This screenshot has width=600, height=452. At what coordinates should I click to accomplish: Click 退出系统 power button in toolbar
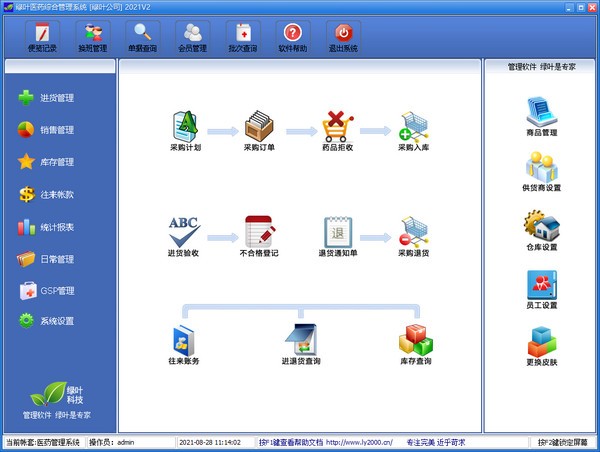[343, 38]
